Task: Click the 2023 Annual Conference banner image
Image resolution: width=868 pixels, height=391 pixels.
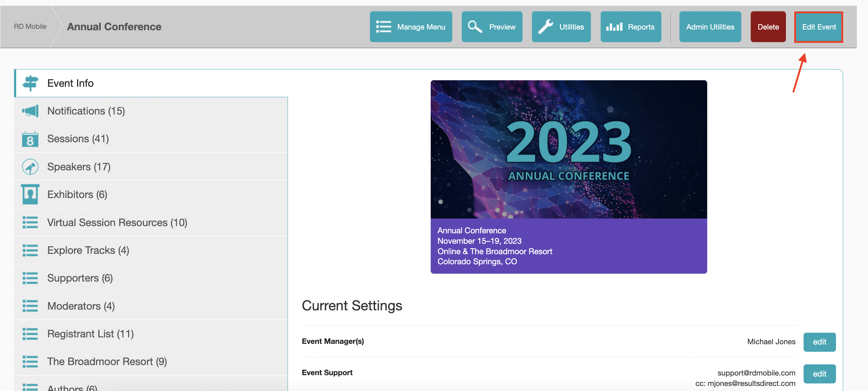Action: pyautogui.click(x=569, y=149)
